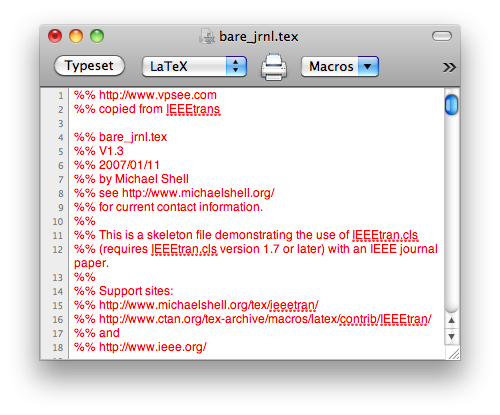Click the scrollbar up arrow
Screen dimensions: 500x415
[452, 320]
